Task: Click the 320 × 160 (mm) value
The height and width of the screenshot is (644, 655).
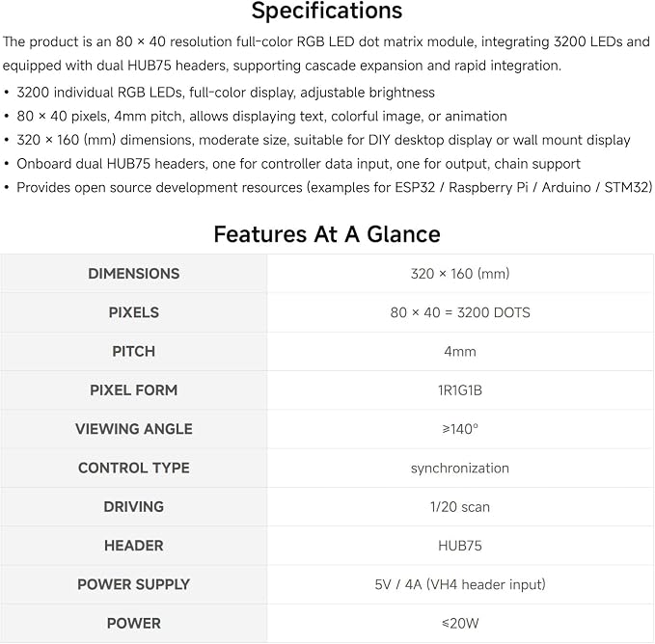Action: (460, 274)
